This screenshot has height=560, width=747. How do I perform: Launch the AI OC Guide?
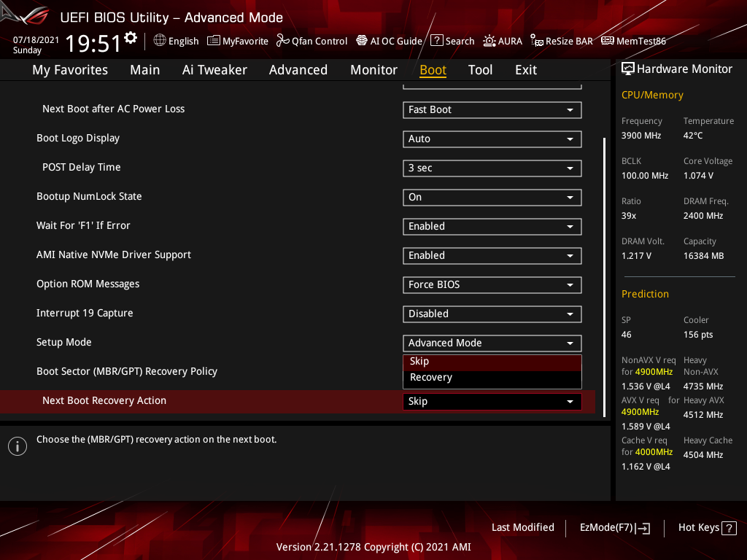pos(389,41)
